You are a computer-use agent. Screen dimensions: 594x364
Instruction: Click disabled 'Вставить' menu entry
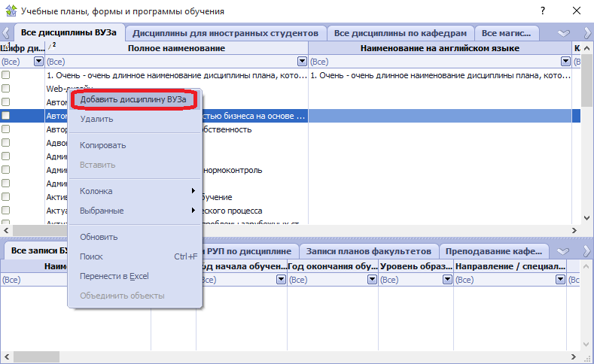click(x=135, y=165)
